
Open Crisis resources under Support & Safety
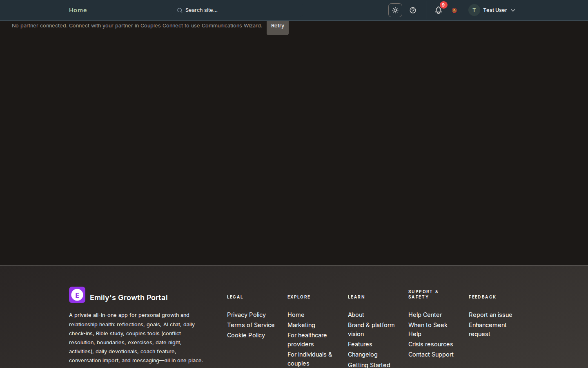pyautogui.click(x=430, y=344)
